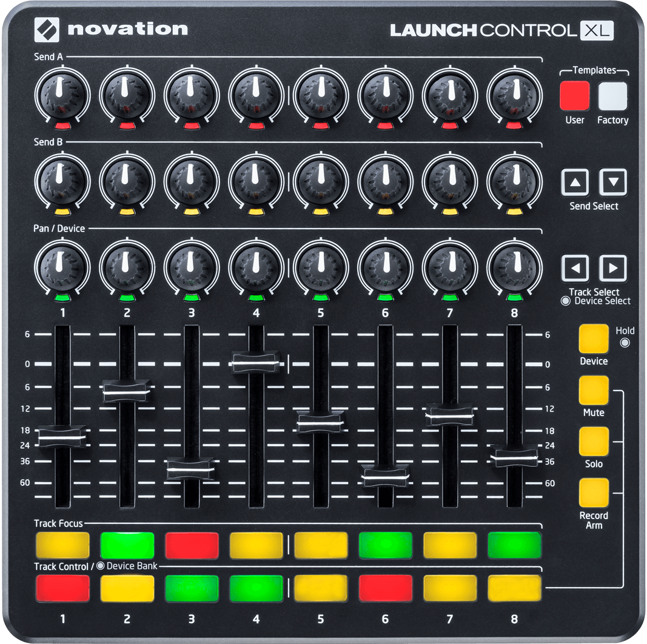This screenshot has height=644, width=647.
Task: Tap the yellow Mute button
Action: [594, 391]
